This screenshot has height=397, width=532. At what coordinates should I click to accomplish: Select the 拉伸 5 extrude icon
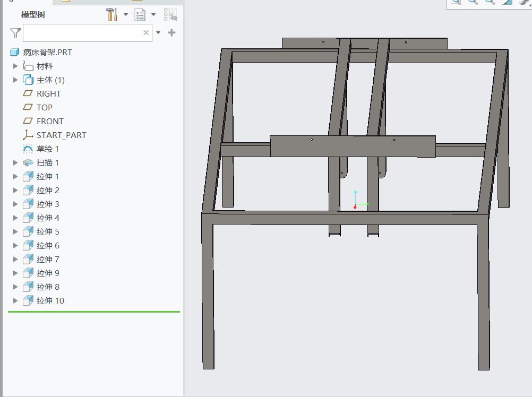[x=28, y=231]
